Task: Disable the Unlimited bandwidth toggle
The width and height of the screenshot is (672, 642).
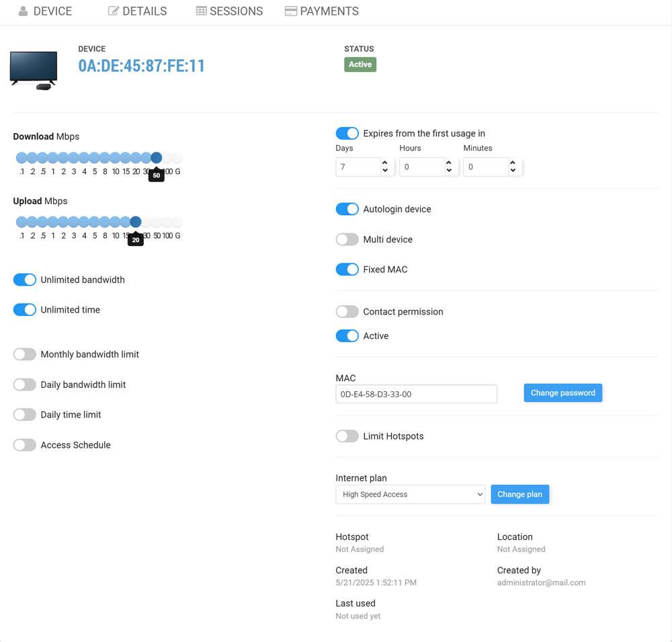Action: [x=25, y=280]
